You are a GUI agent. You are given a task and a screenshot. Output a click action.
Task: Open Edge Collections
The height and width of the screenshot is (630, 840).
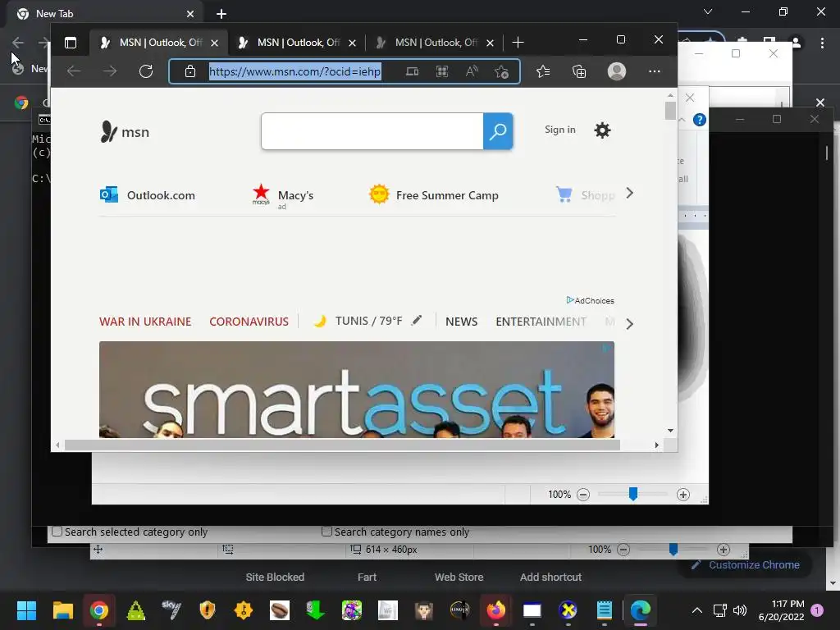[579, 71]
